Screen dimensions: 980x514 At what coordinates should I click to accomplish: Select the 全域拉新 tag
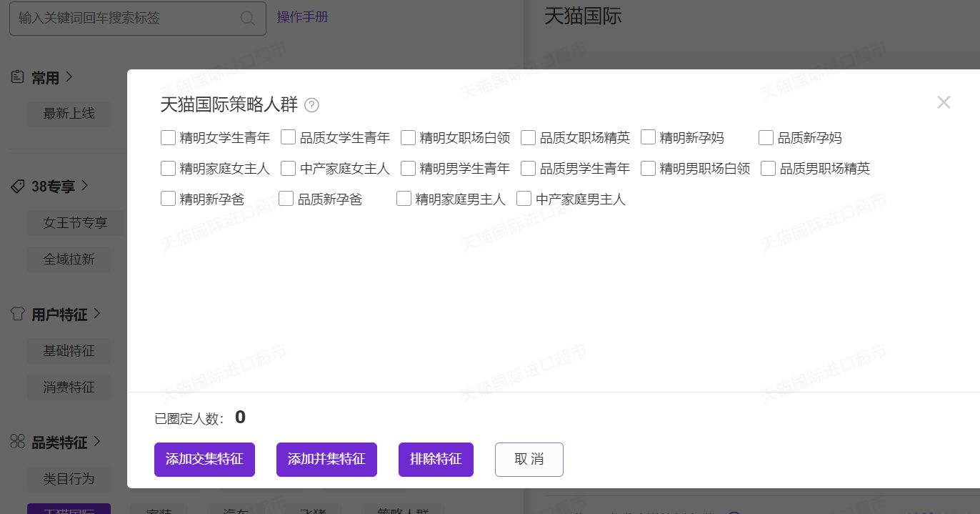pos(69,259)
